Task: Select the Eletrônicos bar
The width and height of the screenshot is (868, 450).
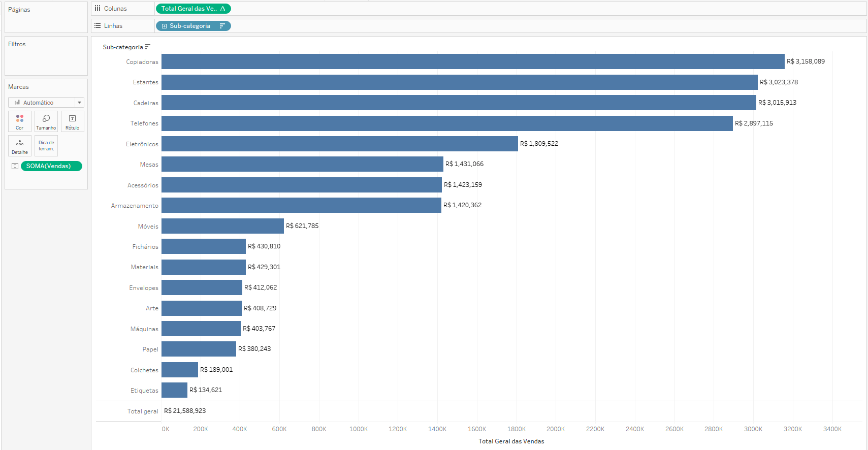Action: coord(340,144)
